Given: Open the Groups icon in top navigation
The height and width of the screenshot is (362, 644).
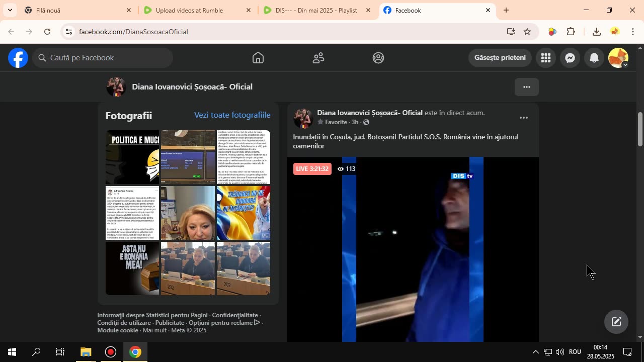Looking at the screenshot, I should [x=378, y=58].
